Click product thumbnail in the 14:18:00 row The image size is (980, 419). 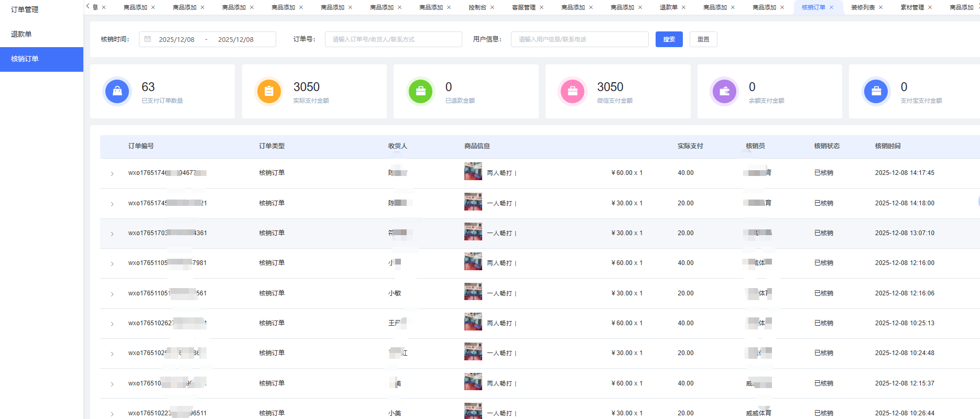click(473, 202)
